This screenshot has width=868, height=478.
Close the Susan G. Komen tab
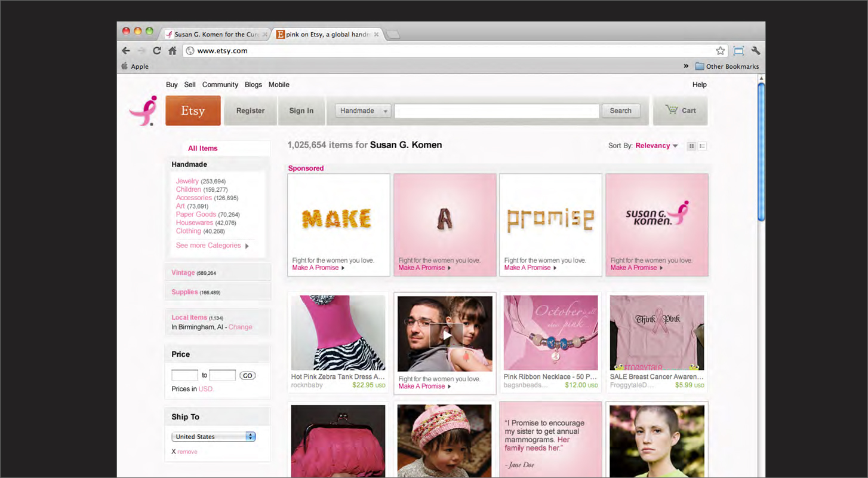pyautogui.click(x=265, y=35)
